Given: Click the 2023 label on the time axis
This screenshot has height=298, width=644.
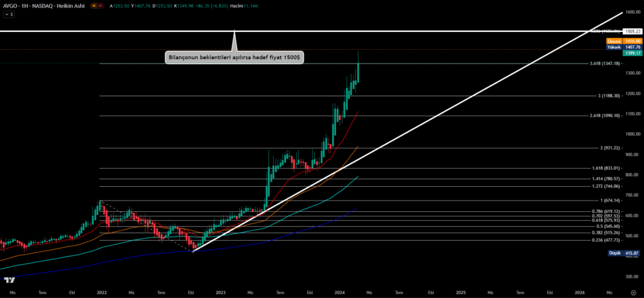Looking at the screenshot, I should click(x=221, y=293).
